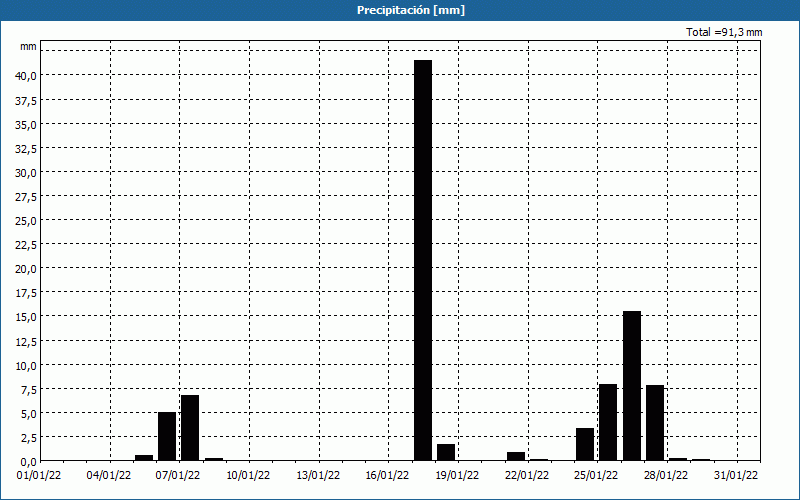The image size is (800, 500).
Task: Click the 37,5 y-axis value
Action: click(x=26, y=100)
